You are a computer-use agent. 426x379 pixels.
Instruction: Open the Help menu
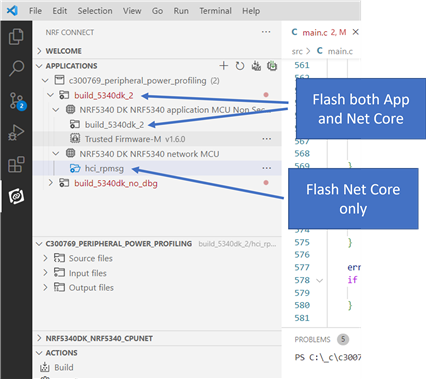click(251, 11)
